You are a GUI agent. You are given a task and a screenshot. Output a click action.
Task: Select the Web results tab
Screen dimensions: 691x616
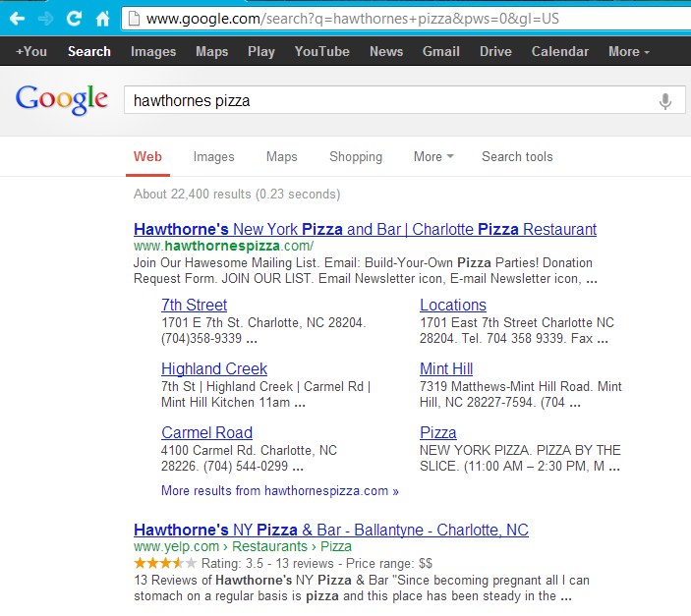pos(147,157)
